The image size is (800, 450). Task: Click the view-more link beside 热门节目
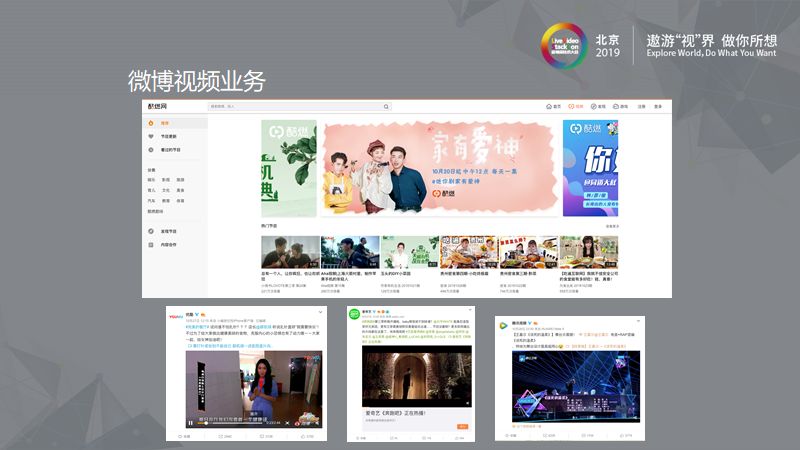tap(612, 226)
